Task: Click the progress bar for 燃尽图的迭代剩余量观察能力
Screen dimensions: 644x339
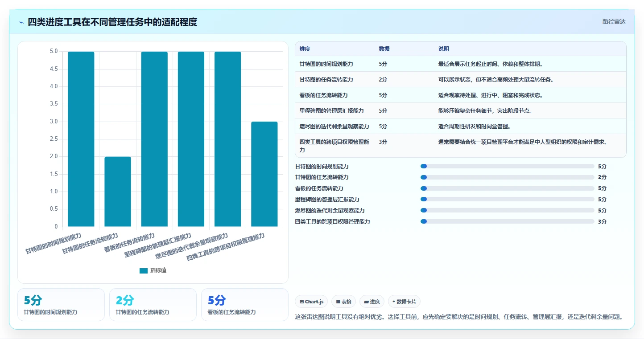Action: click(x=508, y=210)
